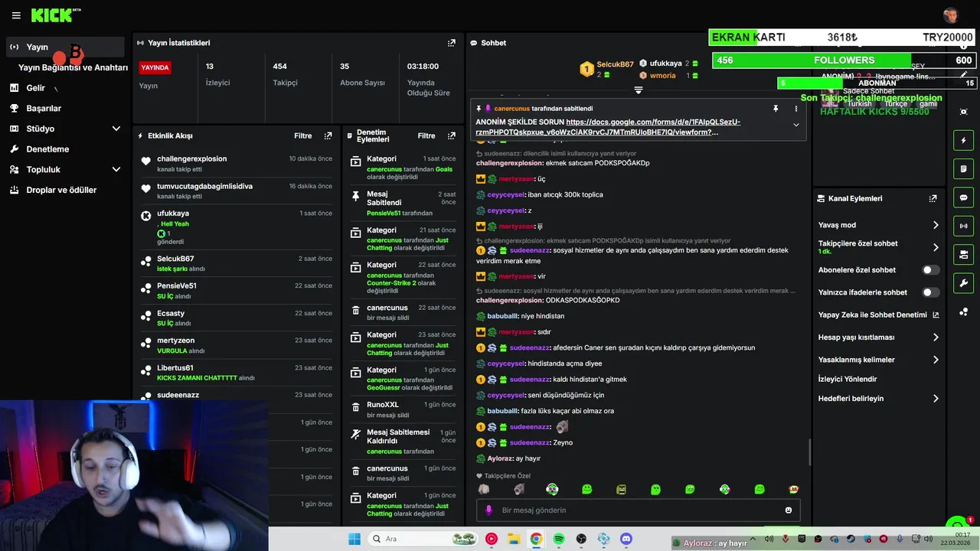Expand the Topluluk sidebar section
Image resolution: width=980 pixels, height=551 pixels.
(116, 169)
